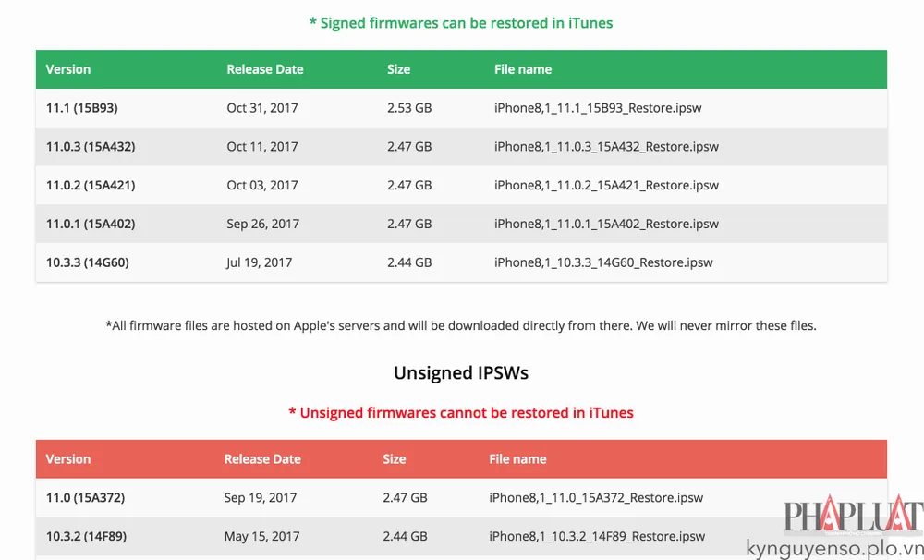Open the 11.1 (15B93) firmware row
The height and width of the screenshot is (560, 924).
461,108
